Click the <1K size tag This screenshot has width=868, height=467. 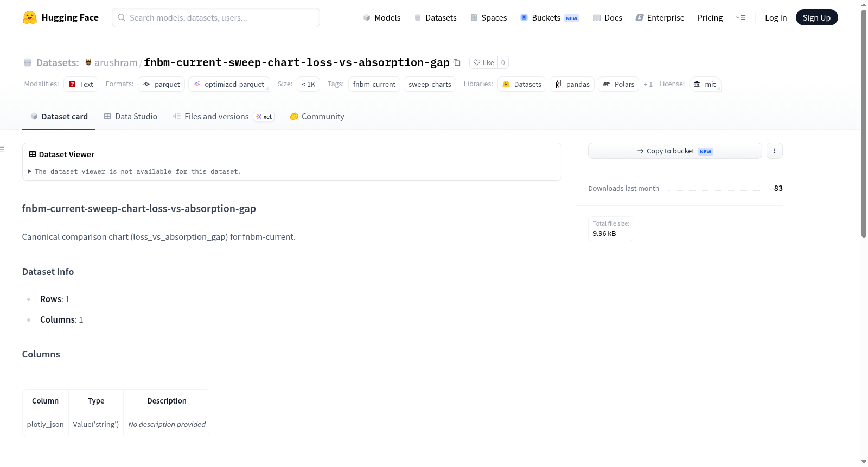(308, 84)
